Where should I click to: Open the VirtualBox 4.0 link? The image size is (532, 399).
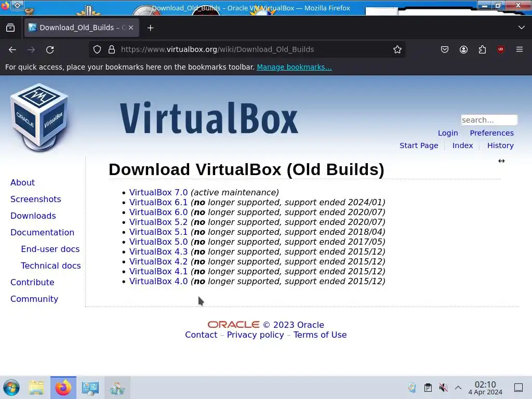pyautogui.click(x=158, y=281)
